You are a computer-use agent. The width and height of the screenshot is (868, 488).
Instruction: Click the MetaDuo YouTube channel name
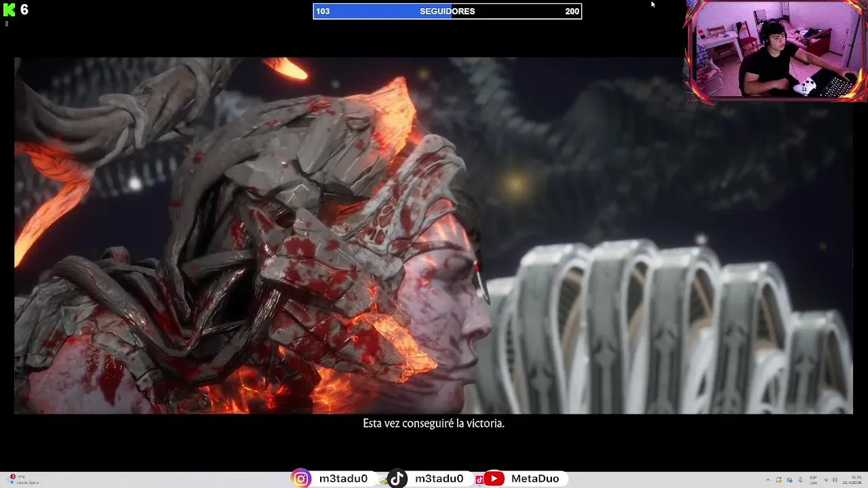(535, 479)
